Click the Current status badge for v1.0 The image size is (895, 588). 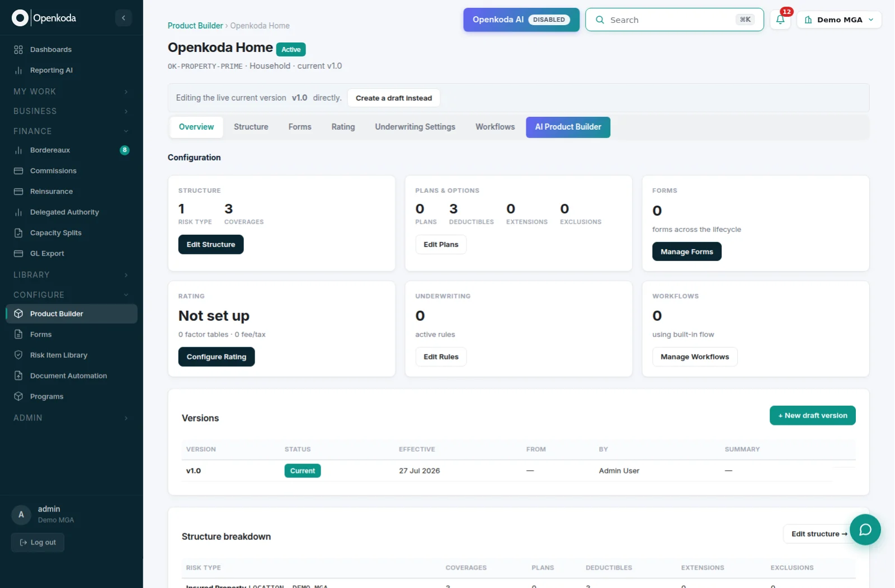tap(303, 471)
